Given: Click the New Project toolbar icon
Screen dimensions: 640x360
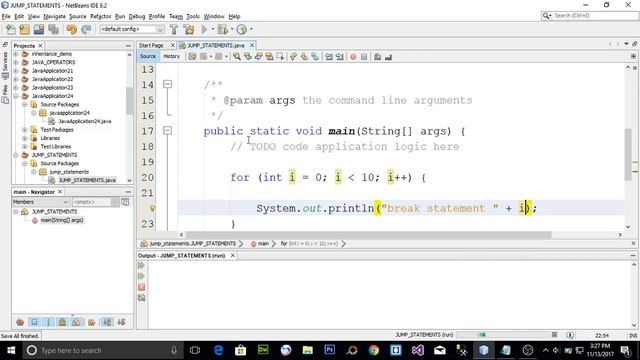Looking at the screenshot, I should pos(24,29).
